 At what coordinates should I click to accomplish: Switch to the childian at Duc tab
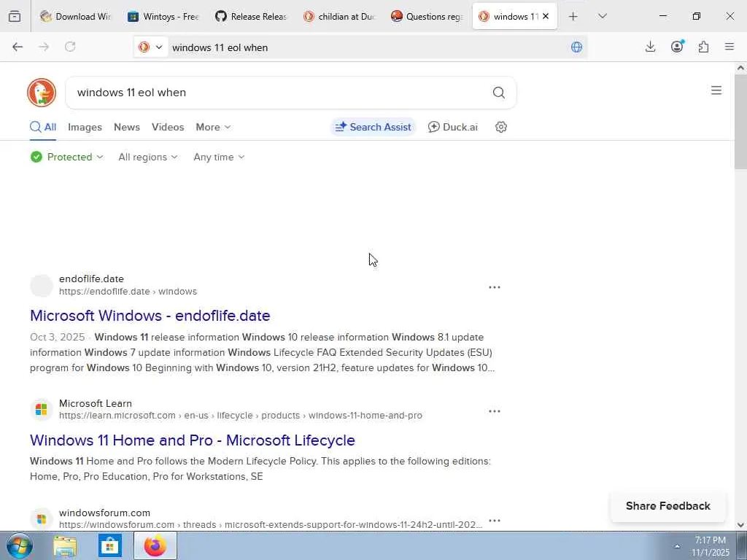click(338, 17)
